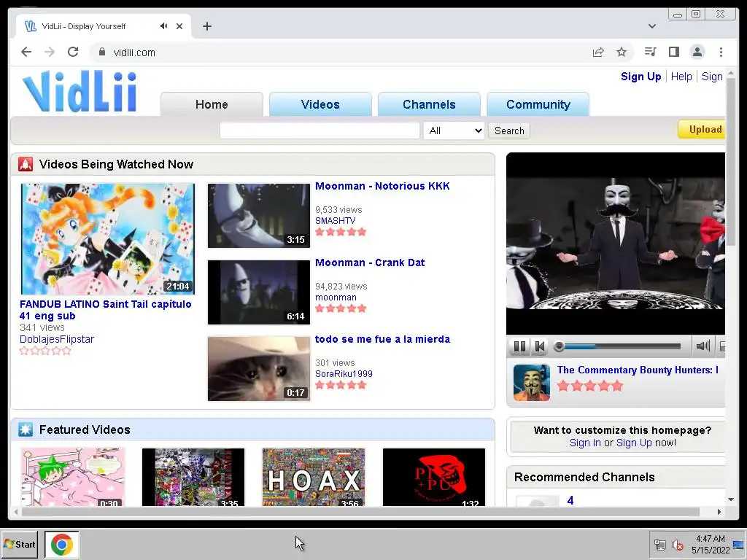Open the muted volume tray icon
This screenshot has width=747, height=560.
(677, 545)
